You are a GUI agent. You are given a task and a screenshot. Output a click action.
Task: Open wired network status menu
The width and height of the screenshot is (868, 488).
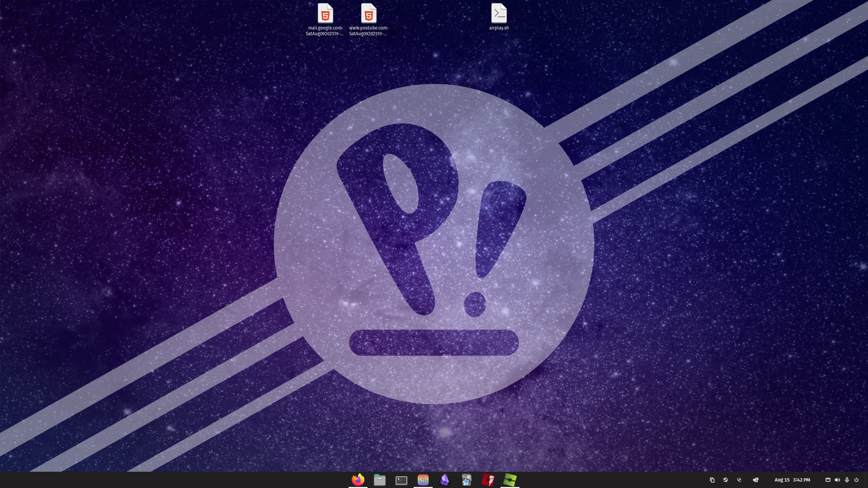(828, 480)
